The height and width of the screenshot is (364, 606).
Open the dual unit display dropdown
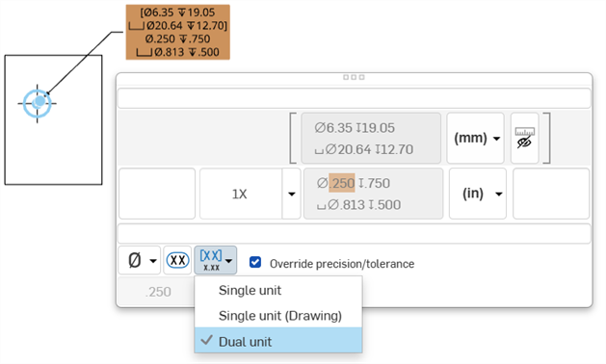click(216, 260)
